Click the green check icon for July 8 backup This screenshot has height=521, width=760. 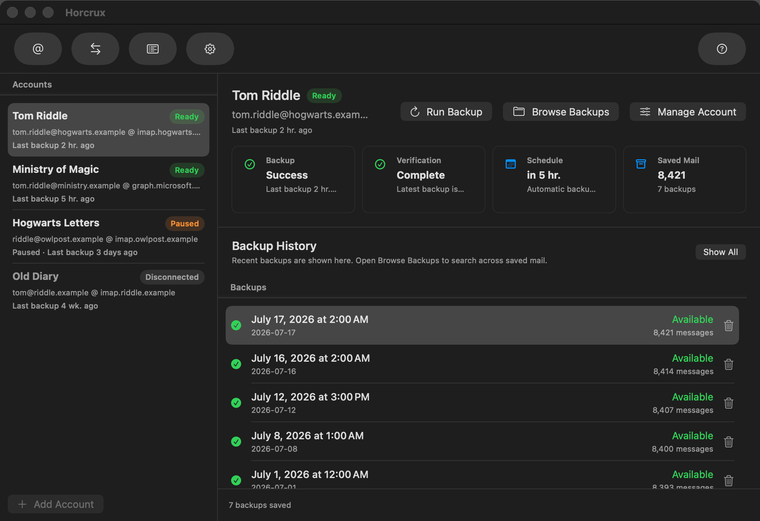click(236, 442)
